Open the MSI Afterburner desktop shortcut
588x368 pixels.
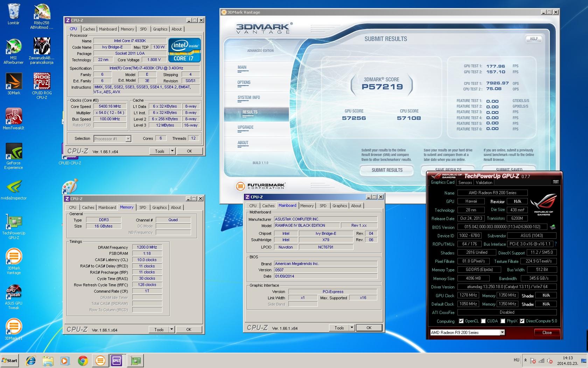click(14, 51)
